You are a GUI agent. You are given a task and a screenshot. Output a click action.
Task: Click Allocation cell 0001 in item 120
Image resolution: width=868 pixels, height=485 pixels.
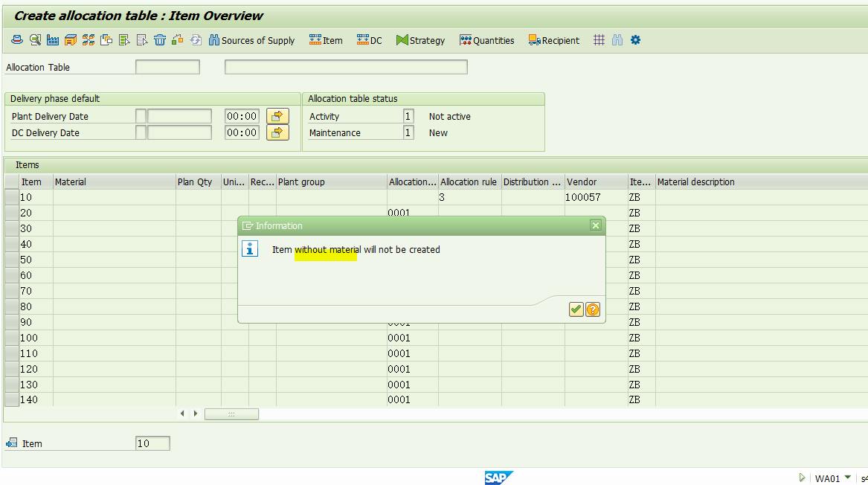click(x=413, y=369)
